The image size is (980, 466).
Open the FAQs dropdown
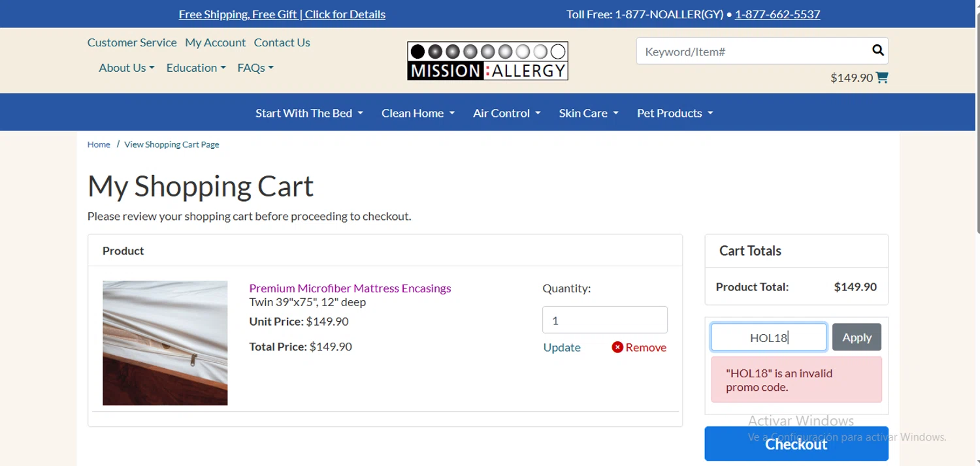coord(255,68)
